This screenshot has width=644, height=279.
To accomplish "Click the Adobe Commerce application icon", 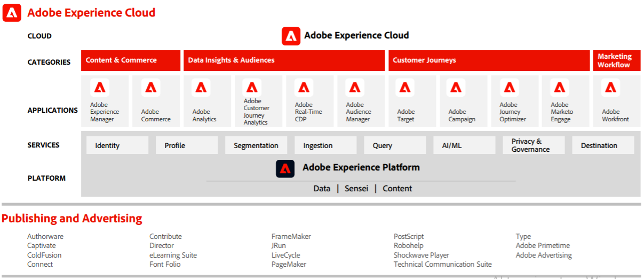I will (150, 87).
